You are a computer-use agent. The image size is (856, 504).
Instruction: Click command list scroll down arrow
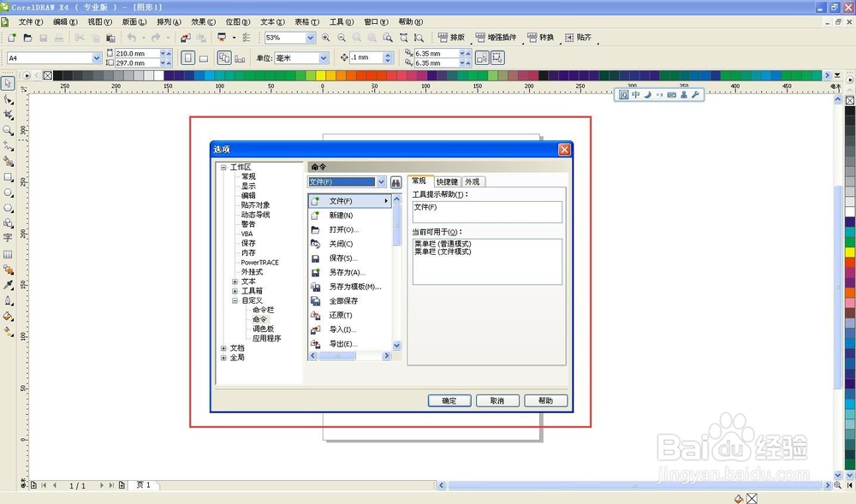pos(397,346)
